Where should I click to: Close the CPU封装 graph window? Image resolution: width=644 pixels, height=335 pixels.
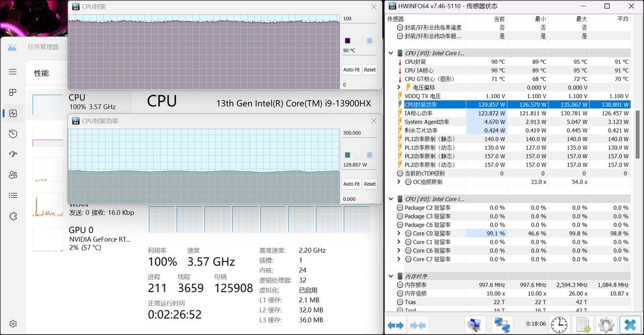[374, 7]
